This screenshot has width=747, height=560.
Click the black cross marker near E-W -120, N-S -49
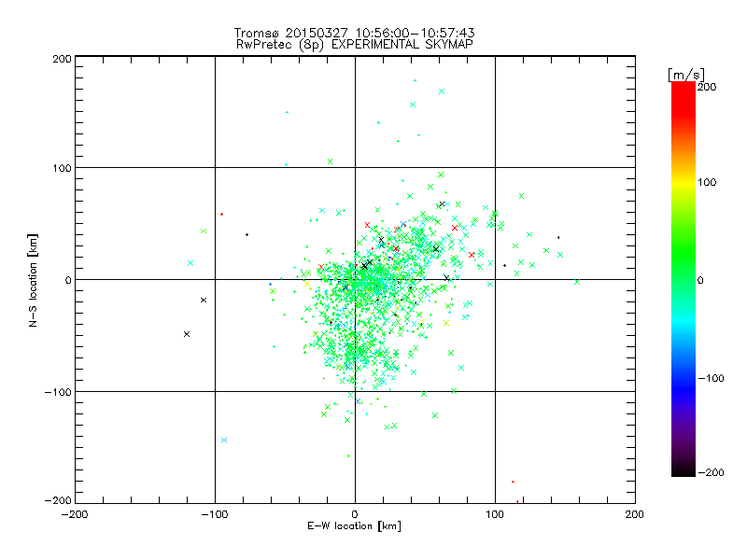click(187, 334)
